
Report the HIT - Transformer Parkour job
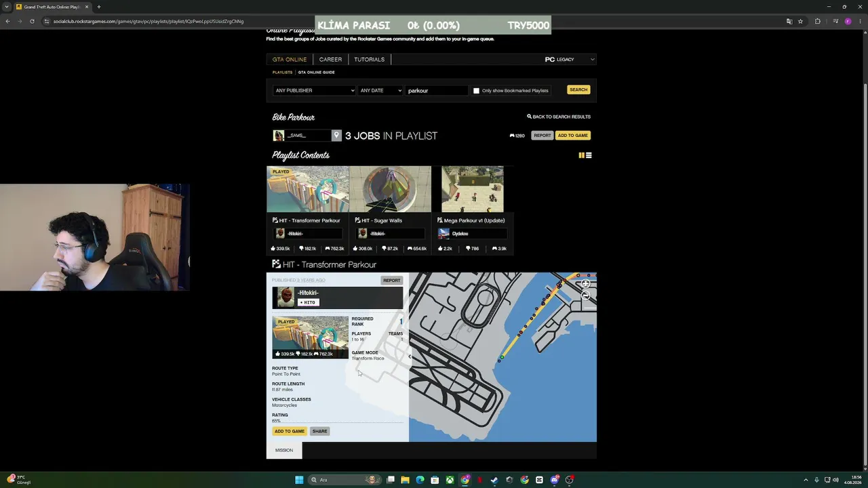click(391, 280)
